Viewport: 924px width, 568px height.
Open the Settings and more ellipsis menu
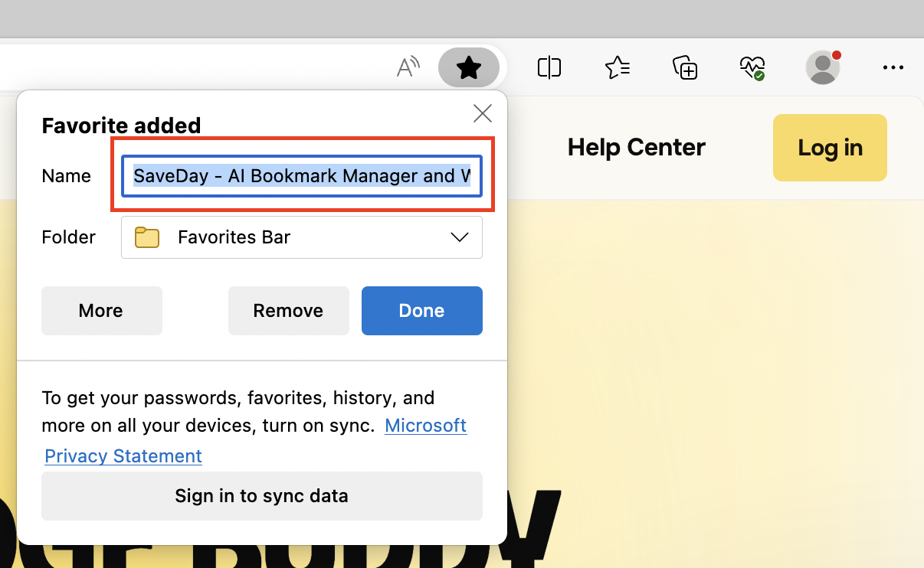pyautogui.click(x=893, y=67)
